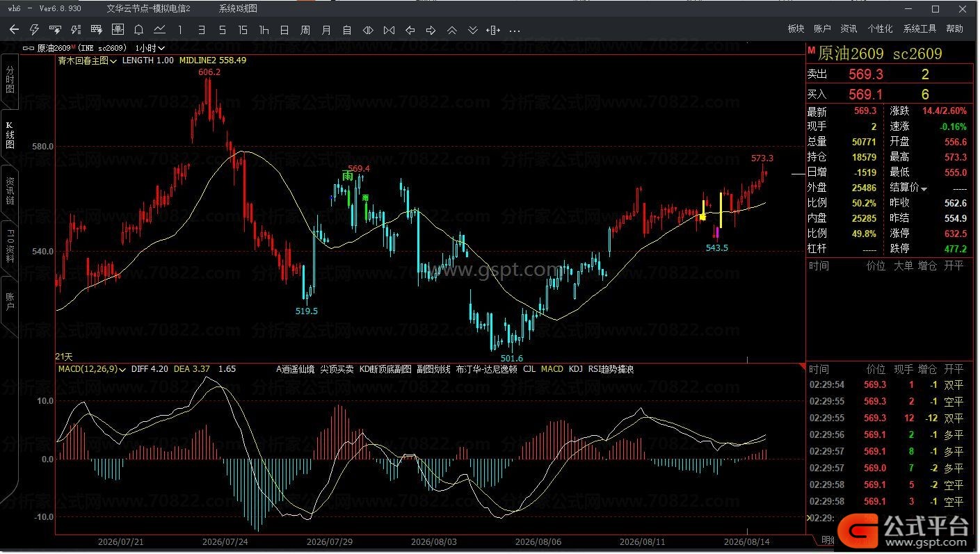
Task: Open custom 自 period setting
Action: click(347, 30)
